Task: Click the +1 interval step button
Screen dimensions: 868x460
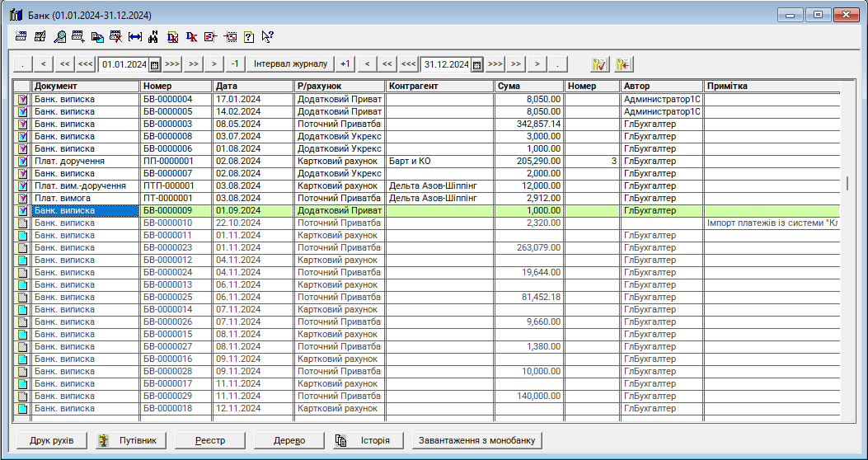Action: (345, 64)
